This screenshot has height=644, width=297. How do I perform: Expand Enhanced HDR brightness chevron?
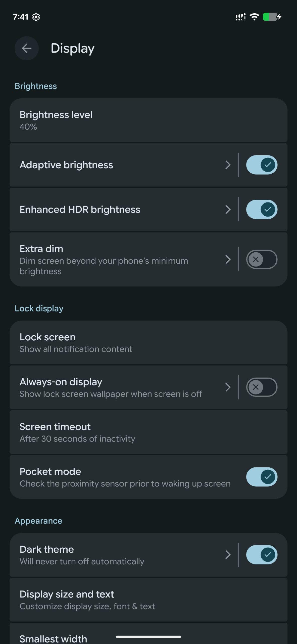[x=228, y=209]
